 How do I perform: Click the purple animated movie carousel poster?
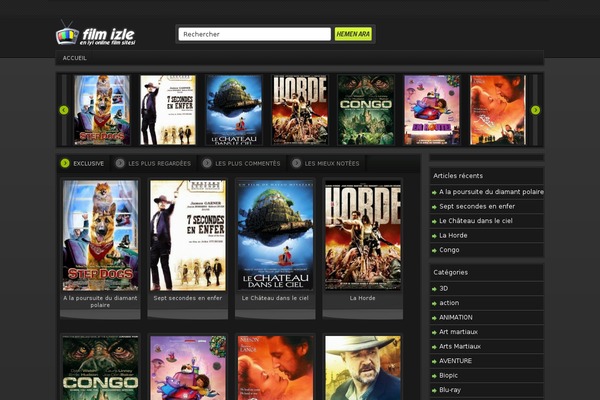432,110
